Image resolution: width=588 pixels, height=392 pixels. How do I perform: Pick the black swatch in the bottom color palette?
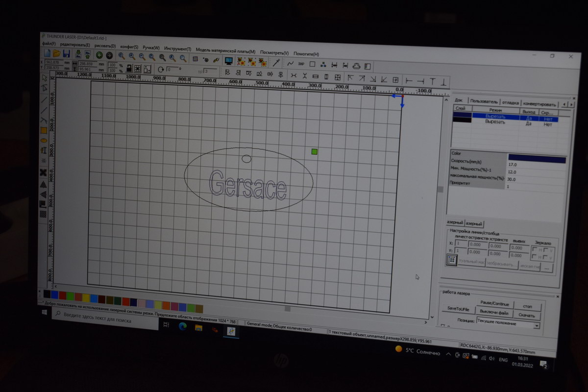pyautogui.click(x=47, y=294)
